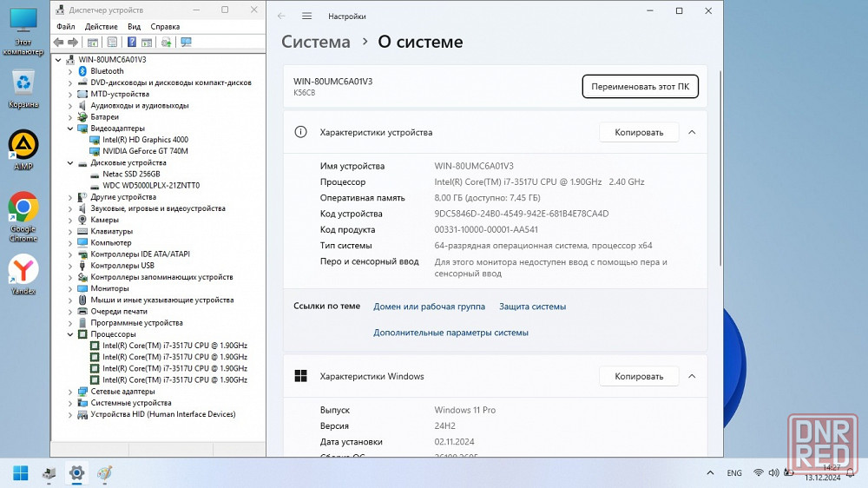This screenshot has height=488, width=868.
Task: Expand the Сетевые адаптеры node
Action: pos(70,392)
